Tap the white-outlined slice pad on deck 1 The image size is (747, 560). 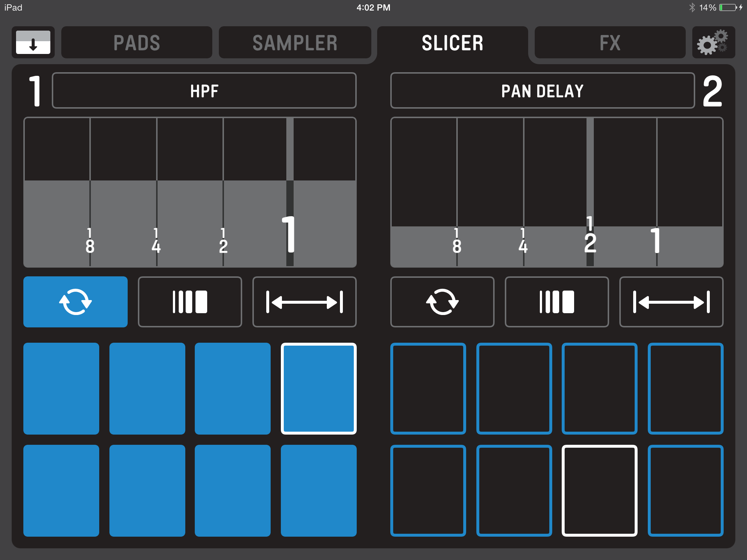tap(319, 389)
